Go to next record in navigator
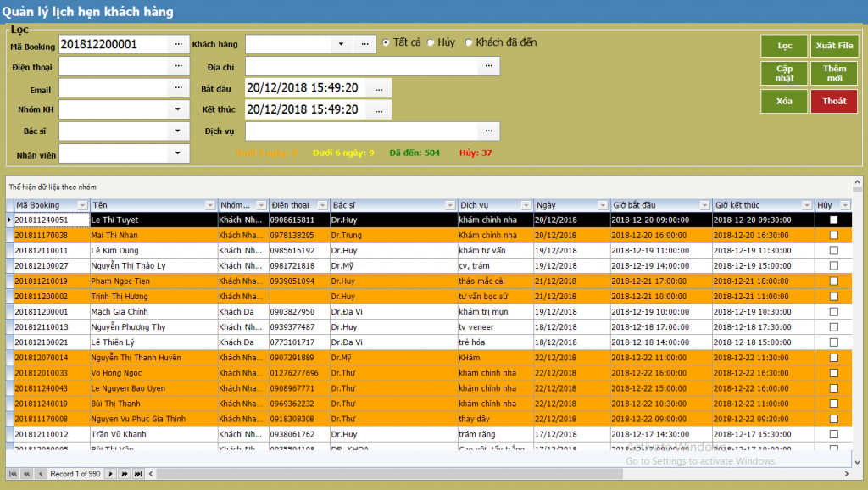Image resolution: width=868 pixels, height=490 pixels. [x=110, y=474]
